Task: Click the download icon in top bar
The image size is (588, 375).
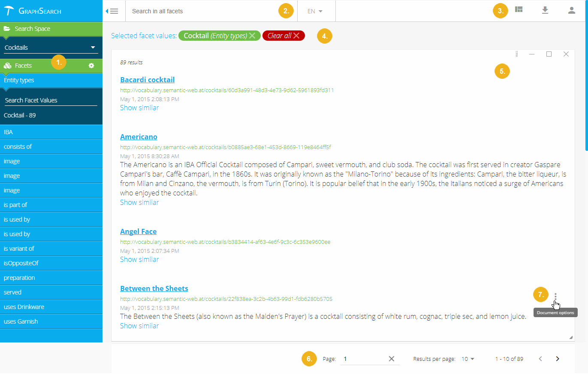Action: click(x=545, y=10)
